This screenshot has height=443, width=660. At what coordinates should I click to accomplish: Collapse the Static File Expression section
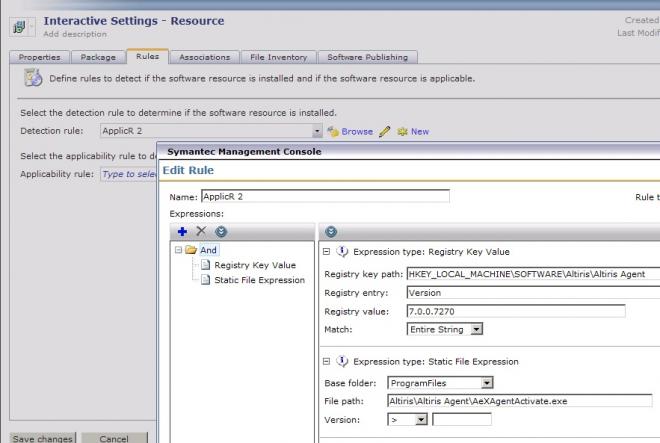click(326, 361)
